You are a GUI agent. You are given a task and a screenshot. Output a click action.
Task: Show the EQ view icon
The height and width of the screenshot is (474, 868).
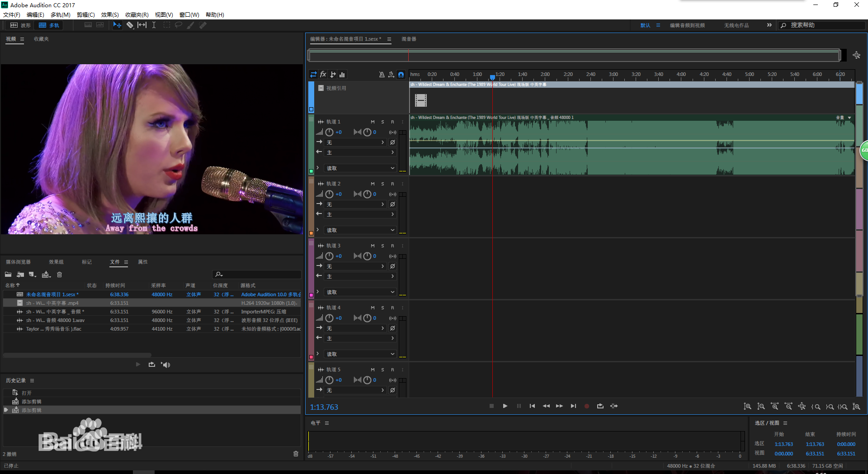(342, 75)
